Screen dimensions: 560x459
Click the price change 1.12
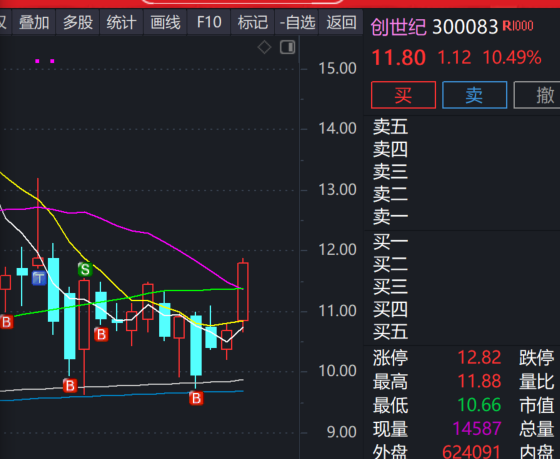click(454, 58)
